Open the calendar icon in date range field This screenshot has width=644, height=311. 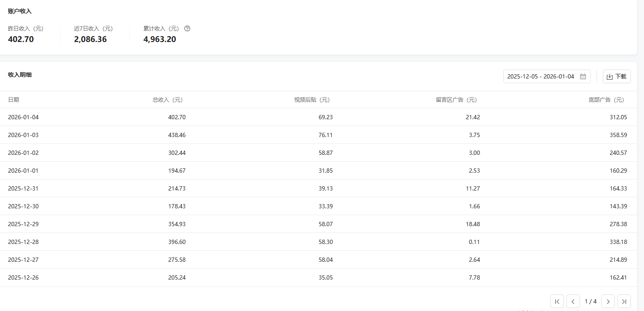pos(583,77)
